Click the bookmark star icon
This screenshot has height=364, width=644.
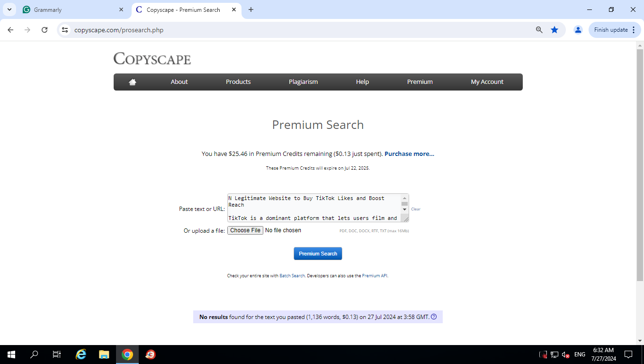pos(555,30)
